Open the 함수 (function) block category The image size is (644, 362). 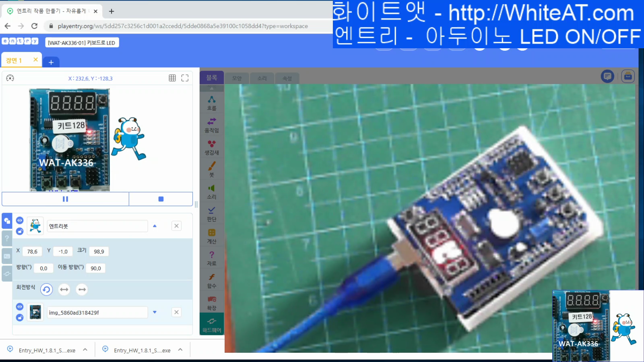coord(212,281)
